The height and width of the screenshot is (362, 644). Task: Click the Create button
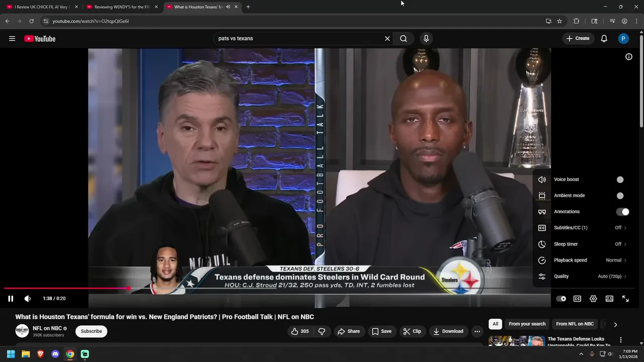tap(578, 39)
